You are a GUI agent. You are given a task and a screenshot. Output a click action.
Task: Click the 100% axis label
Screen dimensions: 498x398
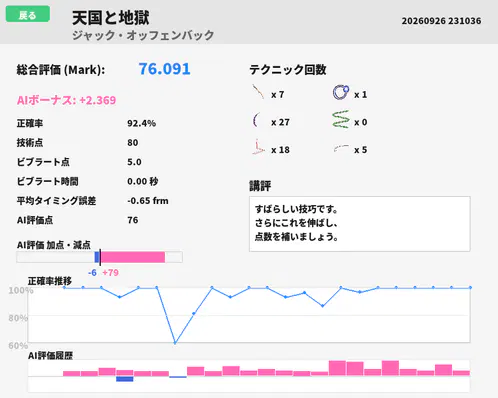[x=21, y=290]
